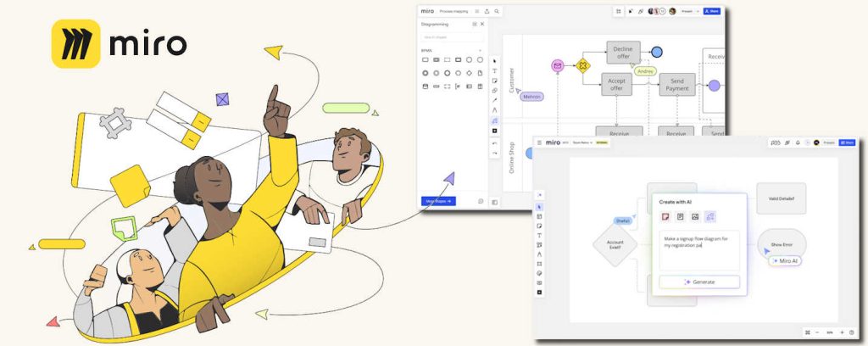Select the pink envelope message event
The image size is (868, 346).
click(558, 66)
